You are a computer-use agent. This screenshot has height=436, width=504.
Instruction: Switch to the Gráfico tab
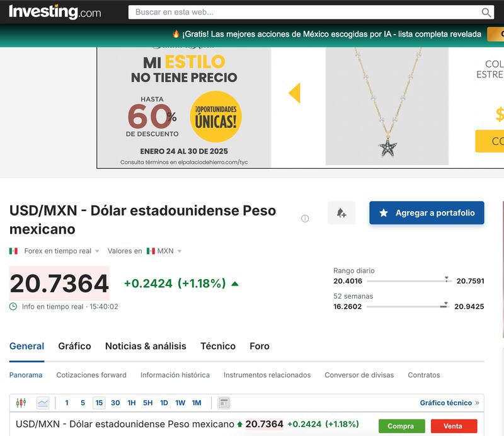[74, 346]
